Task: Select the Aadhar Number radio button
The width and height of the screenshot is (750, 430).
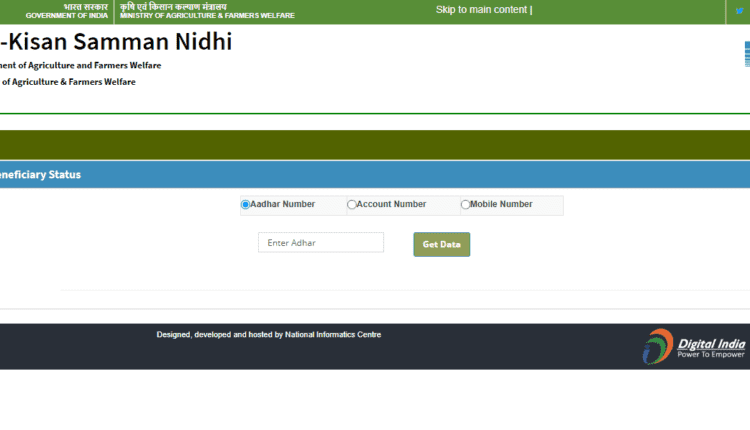Action: 245,205
